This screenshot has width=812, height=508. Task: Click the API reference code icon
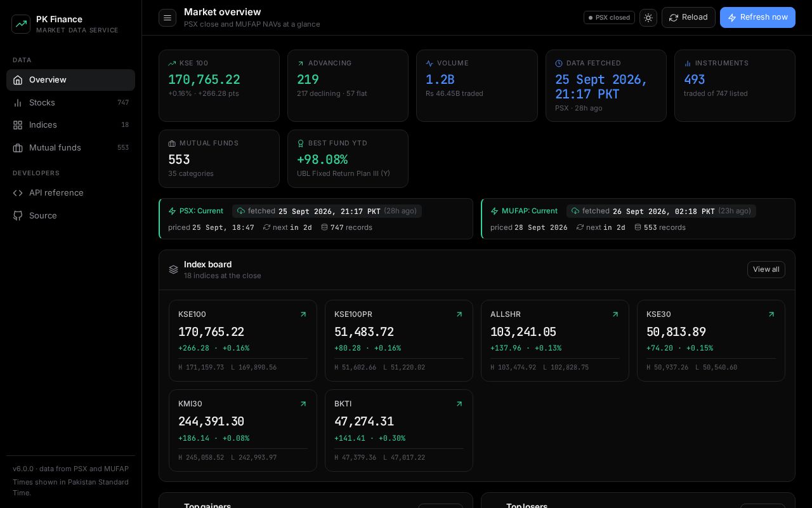pos(18,193)
